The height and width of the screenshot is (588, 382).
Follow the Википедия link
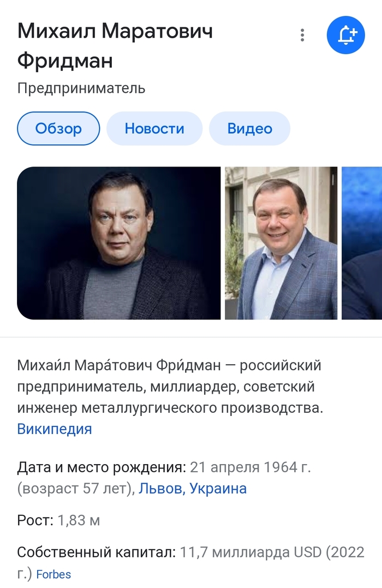(x=55, y=429)
